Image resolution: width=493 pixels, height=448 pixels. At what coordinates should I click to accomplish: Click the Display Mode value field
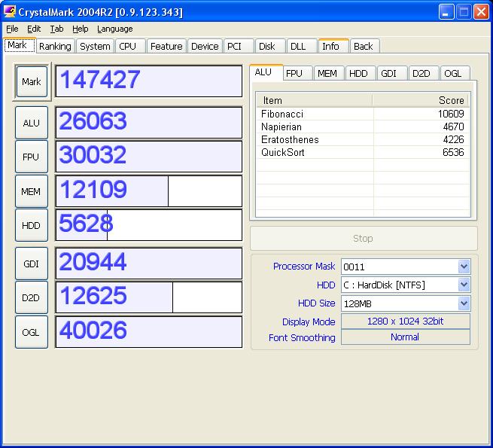click(405, 322)
